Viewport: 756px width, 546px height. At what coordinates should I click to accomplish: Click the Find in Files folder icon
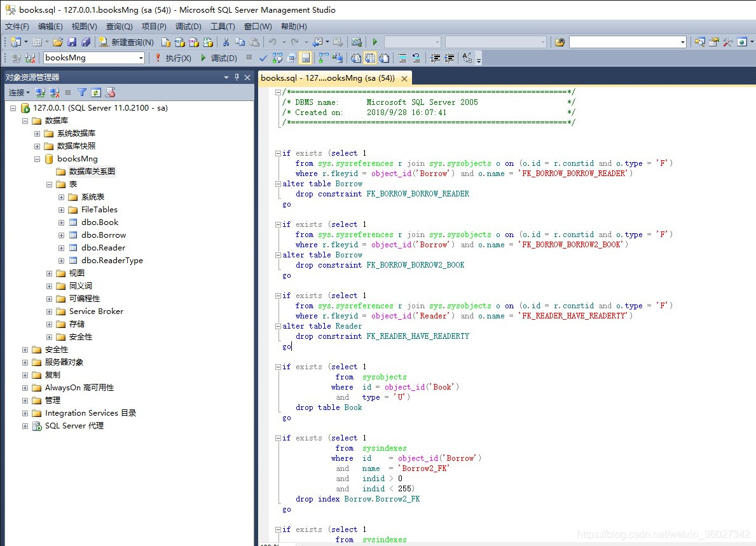560,43
